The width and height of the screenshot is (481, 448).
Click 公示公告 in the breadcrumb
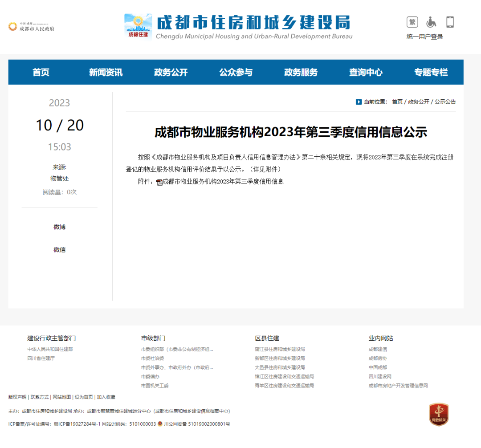[x=445, y=102]
